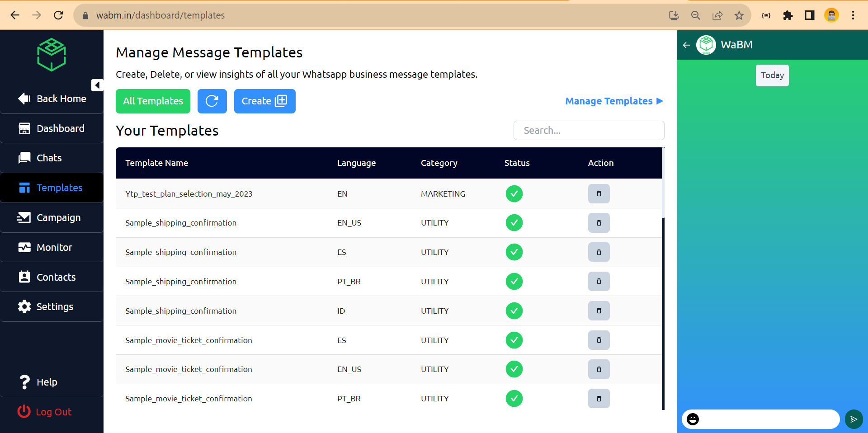Select the Templates icon in the sidebar
Viewport: 868px width, 433px height.
(24, 188)
